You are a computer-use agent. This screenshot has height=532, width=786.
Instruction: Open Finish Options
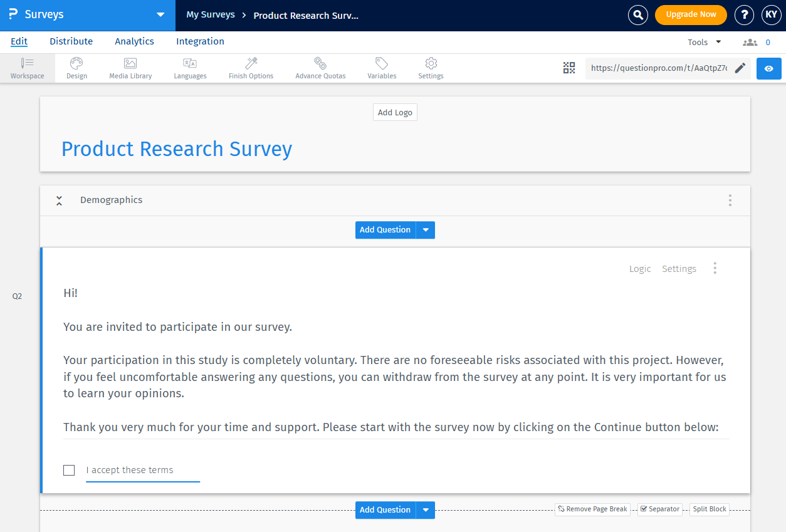[x=251, y=68]
